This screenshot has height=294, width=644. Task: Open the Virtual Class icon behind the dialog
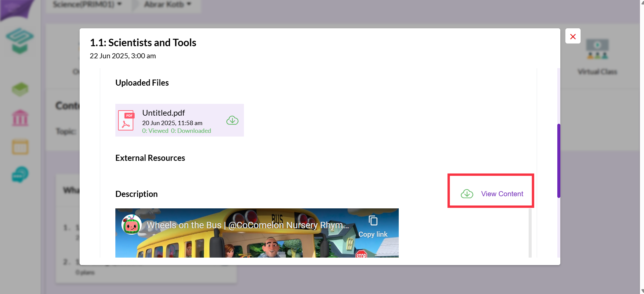click(x=597, y=49)
